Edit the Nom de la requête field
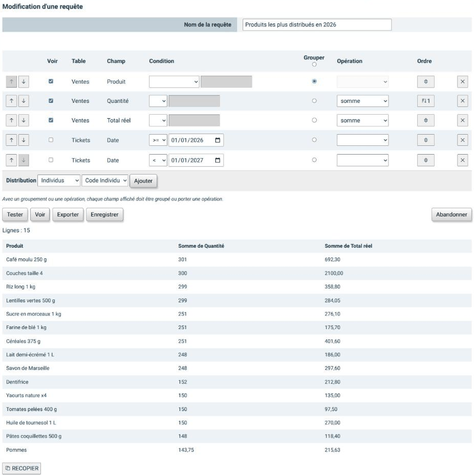This screenshot has height=476, width=474. 317,25
